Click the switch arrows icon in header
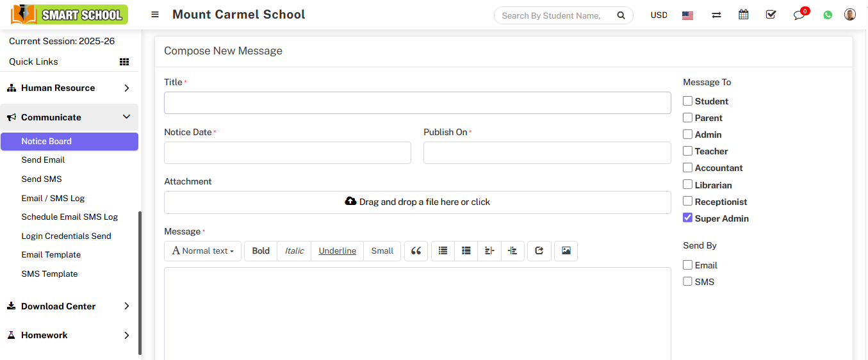 coord(716,15)
